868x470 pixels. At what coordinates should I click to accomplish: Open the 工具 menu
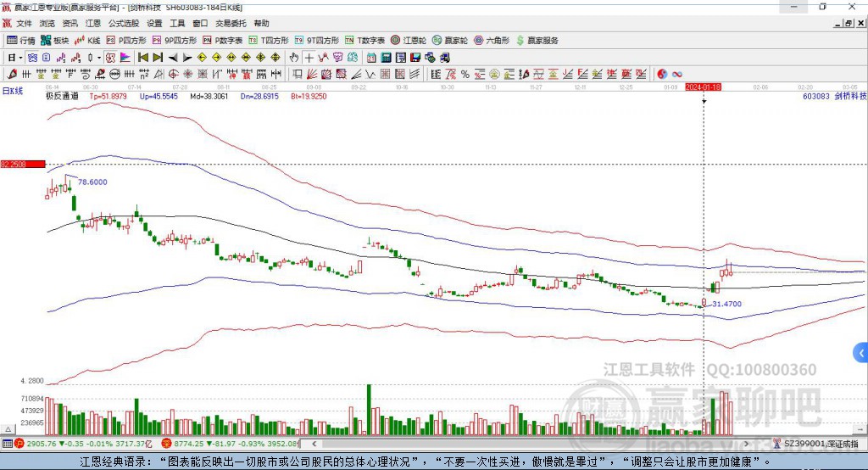[x=177, y=23]
